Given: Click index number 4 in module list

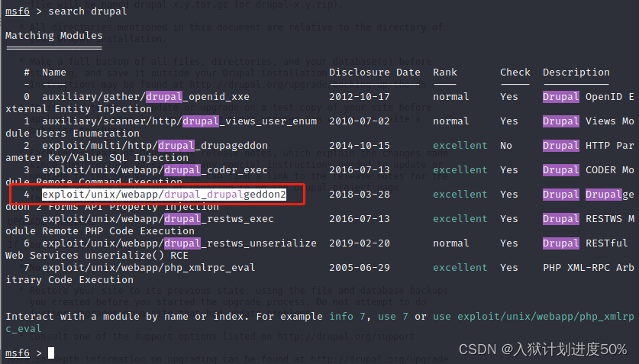Looking at the screenshot, I should [x=27, y=195].
